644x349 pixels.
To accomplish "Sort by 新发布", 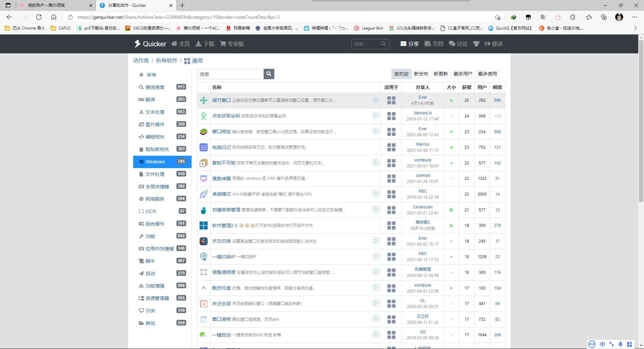I will coord(421,74).
